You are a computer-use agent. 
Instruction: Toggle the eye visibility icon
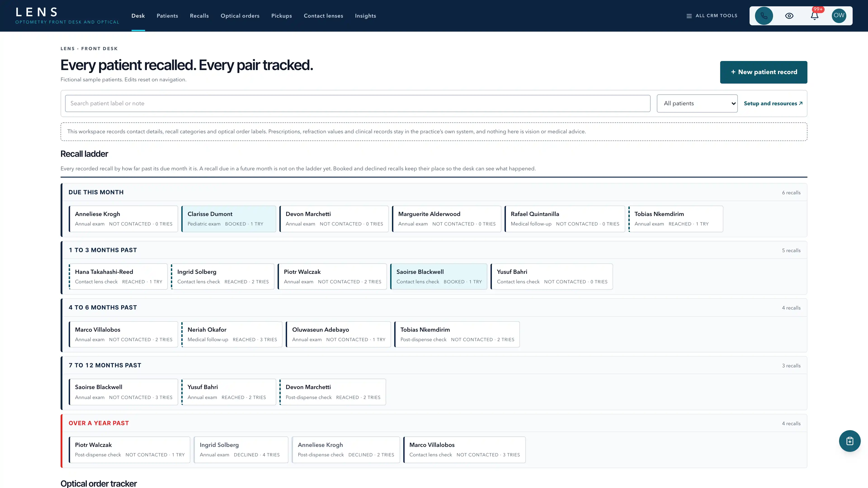pos(789,16)
